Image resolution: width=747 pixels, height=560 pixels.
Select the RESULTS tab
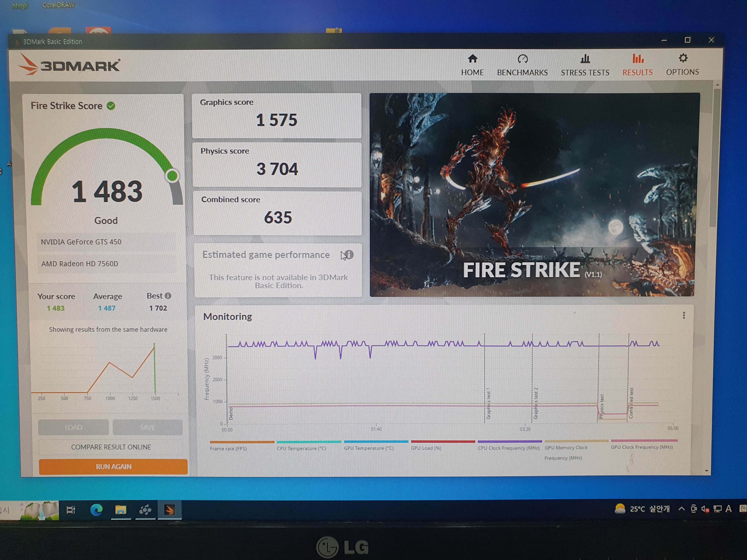pos(637,65)
